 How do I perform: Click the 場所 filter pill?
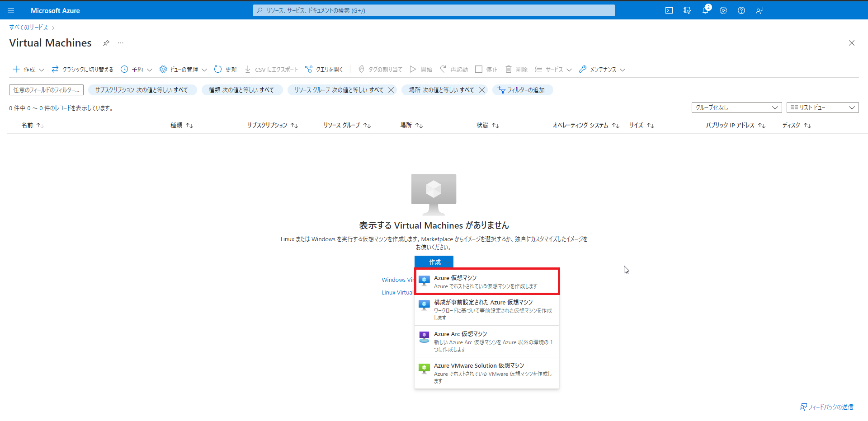[441, 90]
